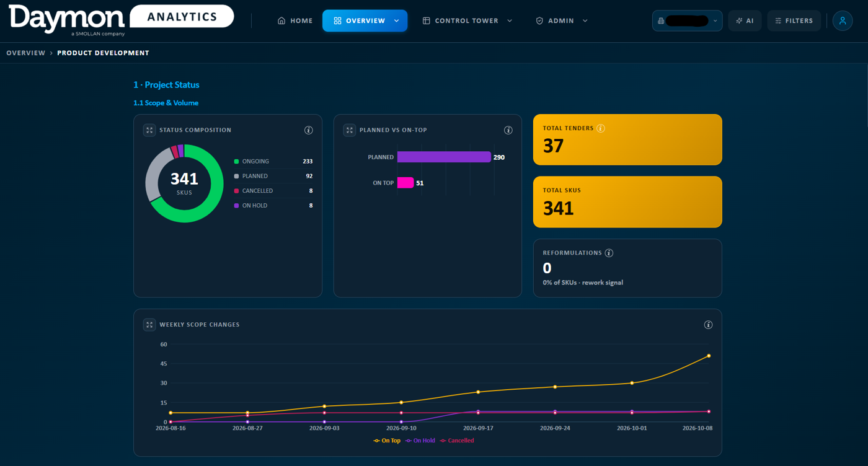Toggle On Hold series in line legend
Viewport: 868px width, 466px height.
coord(420,441)
